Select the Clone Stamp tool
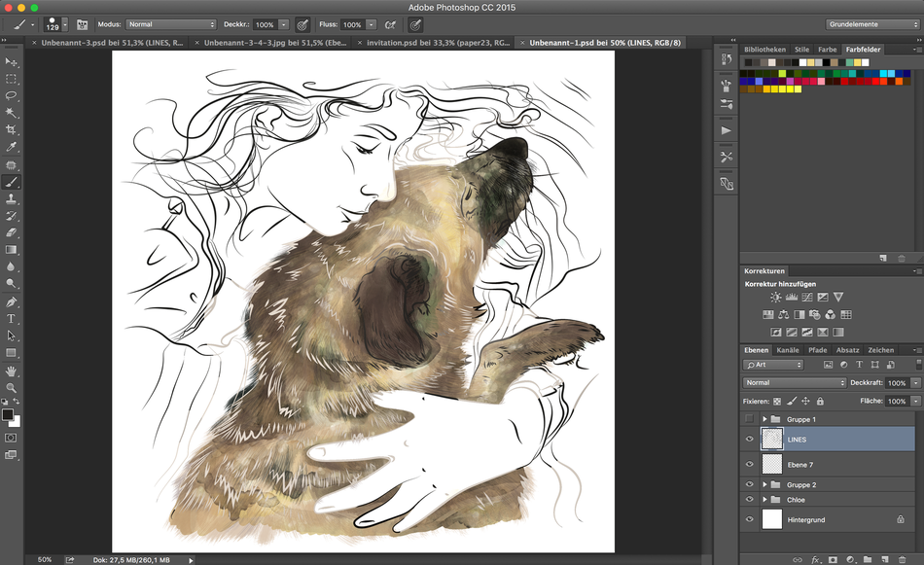924x565 pixels. tap(11, 199)
